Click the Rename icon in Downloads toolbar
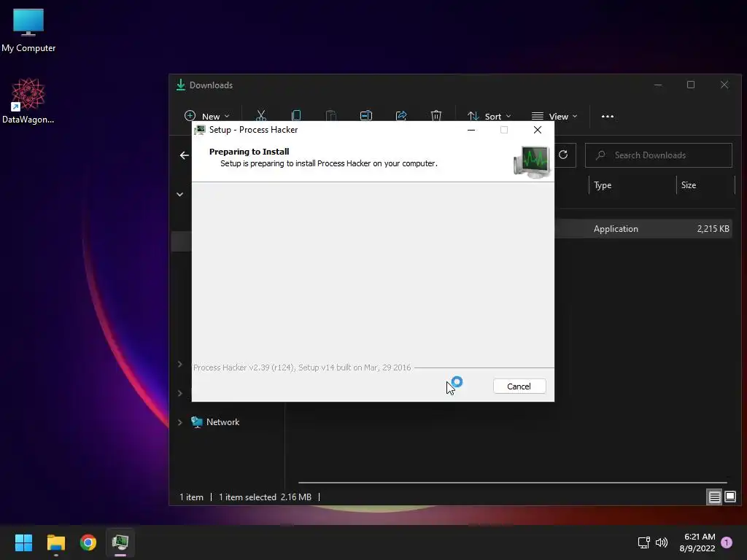The image size is (747, 560). coord(366,116)
